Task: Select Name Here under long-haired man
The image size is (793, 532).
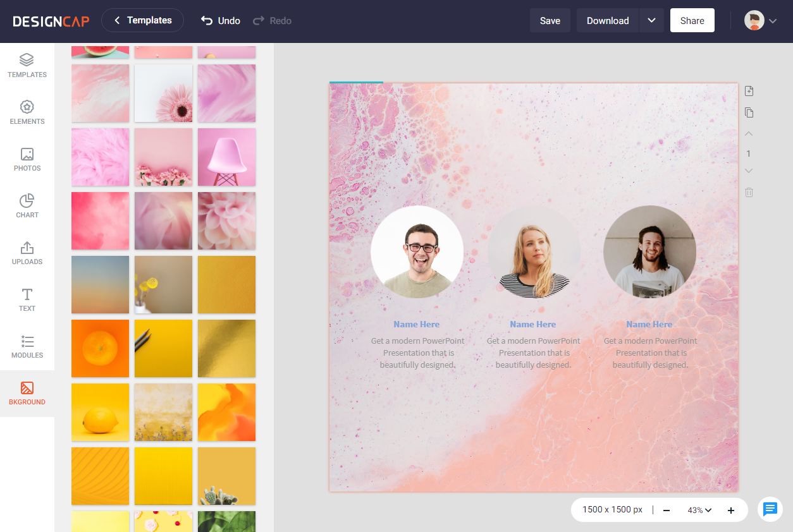Action: [x=649, y=324]
